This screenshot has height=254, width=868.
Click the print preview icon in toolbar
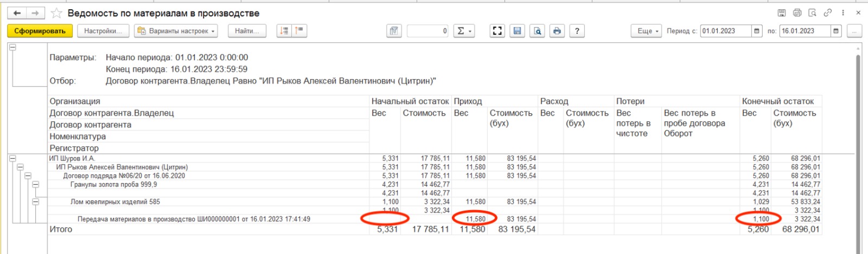click(x=537, y=31)
